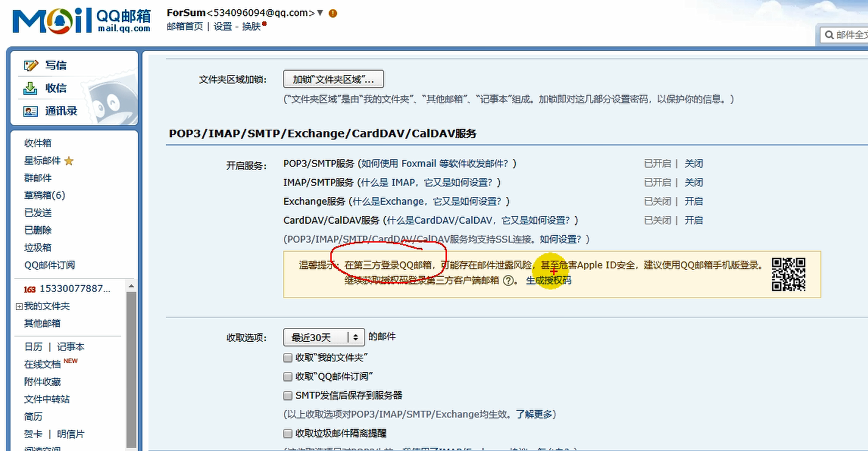Open 垃圾箱 folder

tap(38, 248)
